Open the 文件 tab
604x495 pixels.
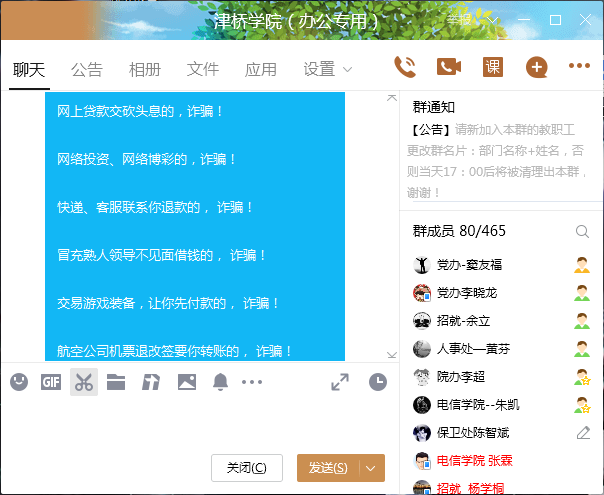coord(203,70)
